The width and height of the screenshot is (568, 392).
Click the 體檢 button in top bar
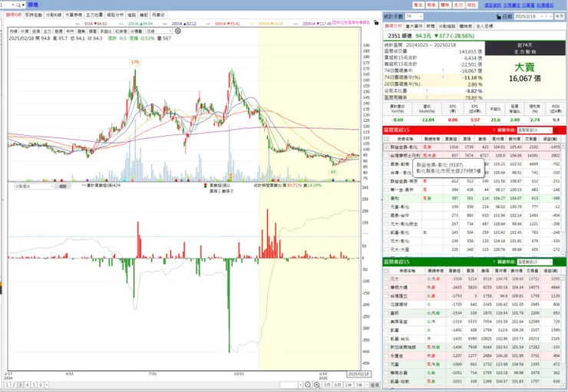[x=445, y=5]
